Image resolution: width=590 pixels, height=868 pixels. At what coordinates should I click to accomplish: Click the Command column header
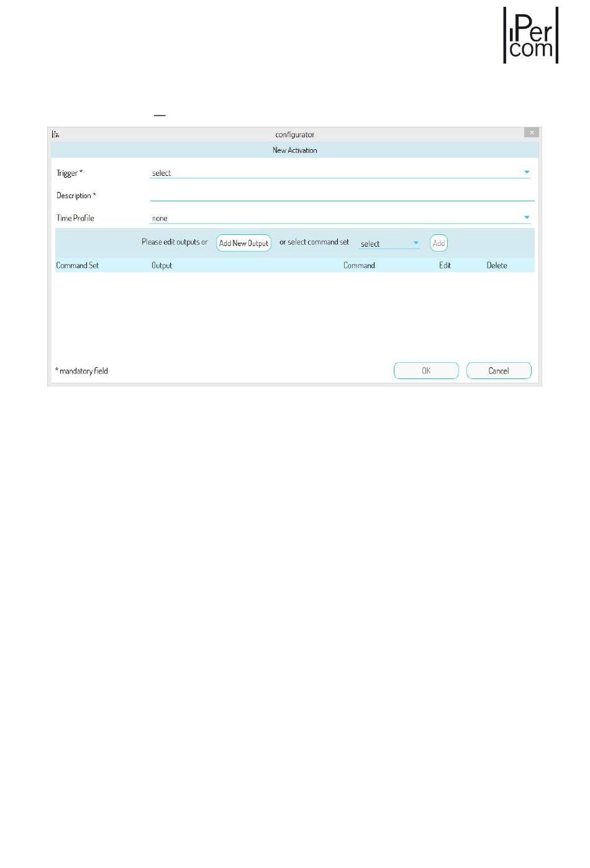(359, 265)
